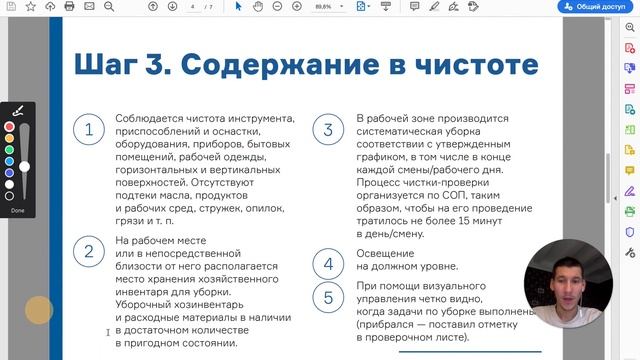
Task: Open the green Organize pages tool
Action: coord(630,129)
